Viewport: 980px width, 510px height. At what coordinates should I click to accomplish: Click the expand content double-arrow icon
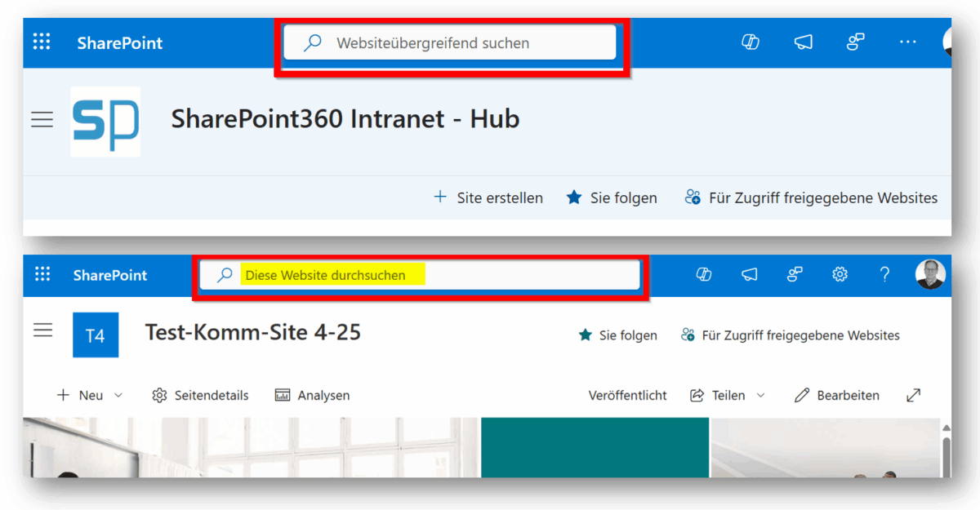914,395
